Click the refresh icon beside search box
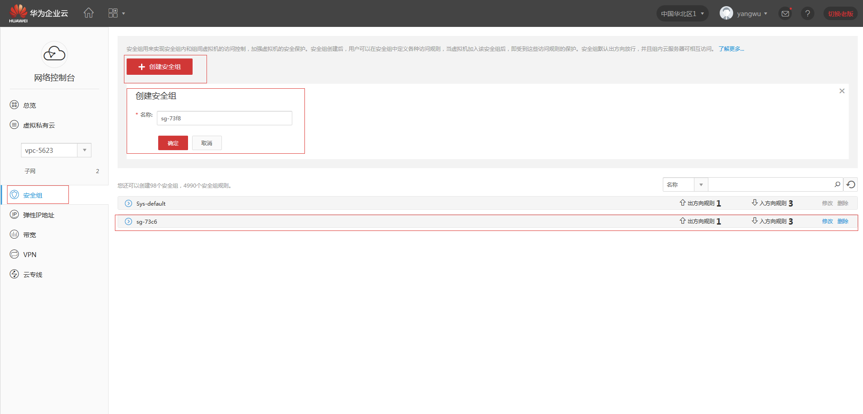 (x=851, y=185)
